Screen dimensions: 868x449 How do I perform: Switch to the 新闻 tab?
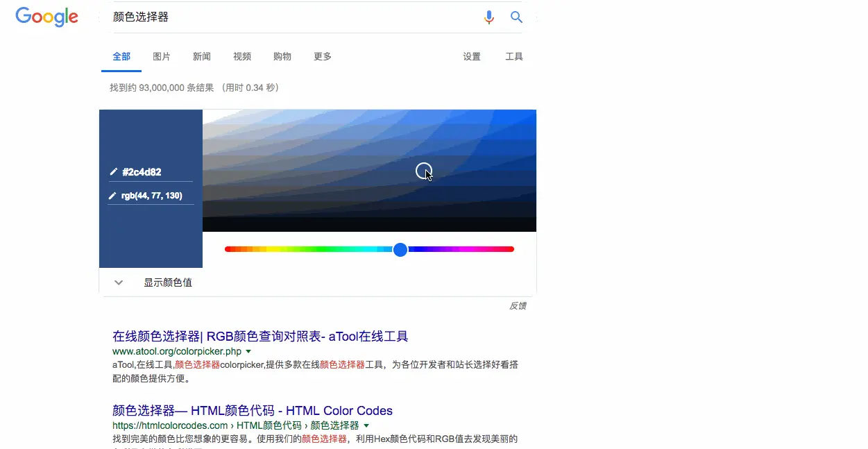201,57
